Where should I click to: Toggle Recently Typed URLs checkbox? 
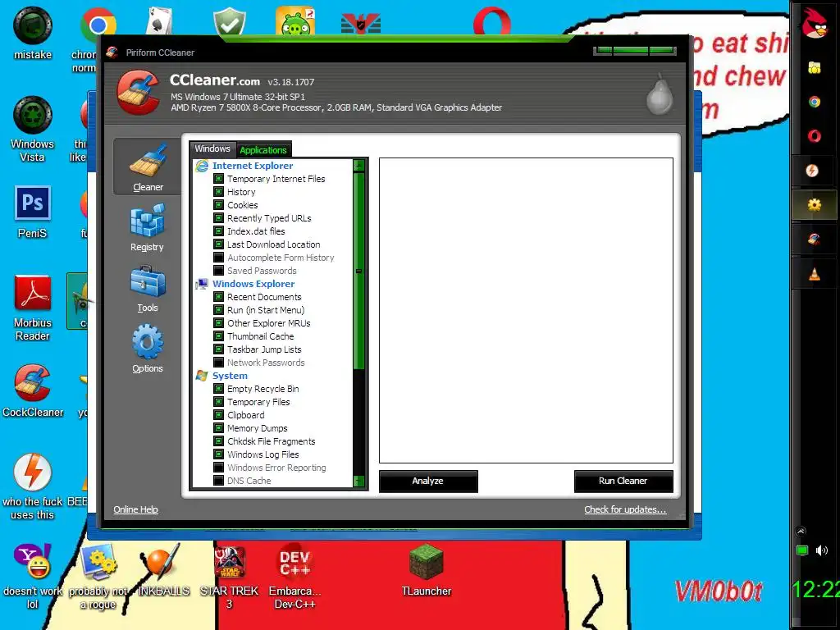tap(218, 218)
